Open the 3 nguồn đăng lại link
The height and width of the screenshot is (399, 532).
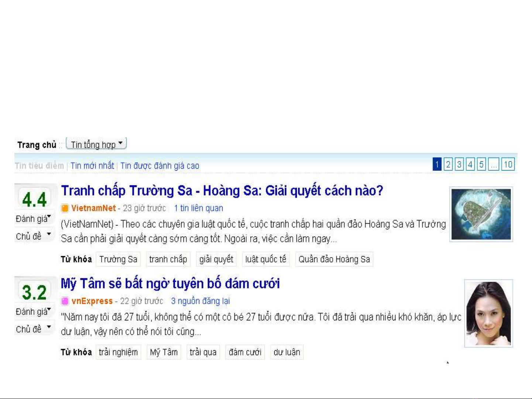tap(200, 301)
